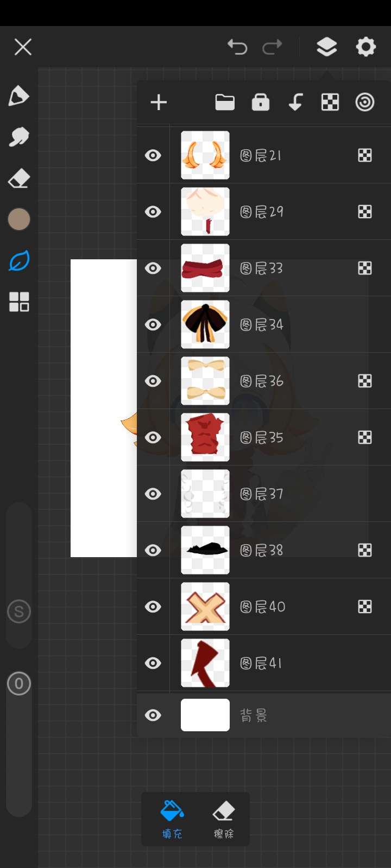Select layer 图层41
This screenshot has height=868, width=391.
(264, 663)
